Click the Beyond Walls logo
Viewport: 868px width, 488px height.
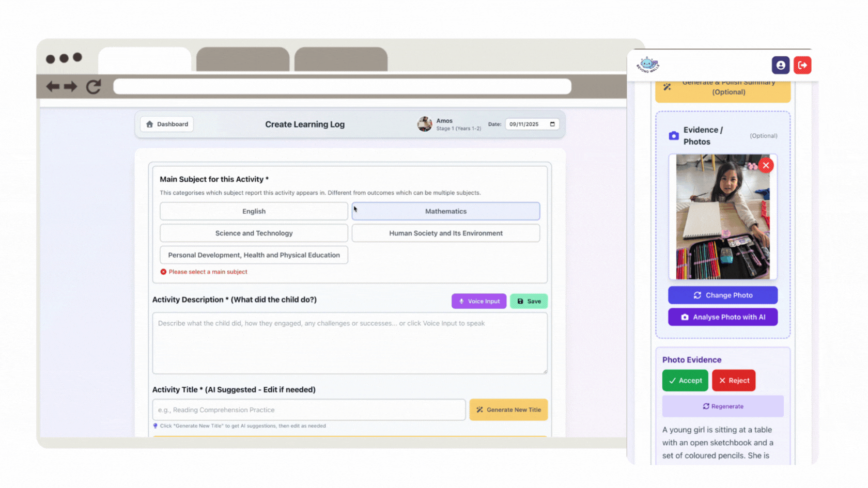[x=647, y=65]
